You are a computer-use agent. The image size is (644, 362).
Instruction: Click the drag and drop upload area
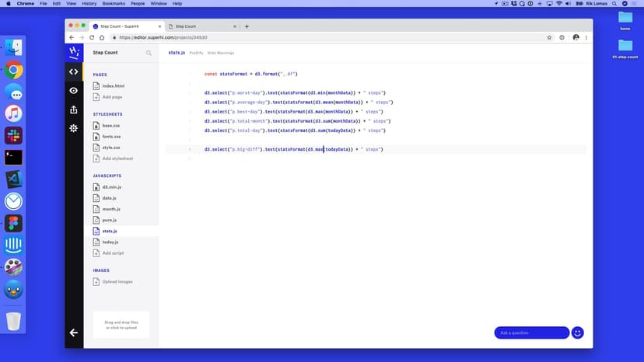click(121, 325)
